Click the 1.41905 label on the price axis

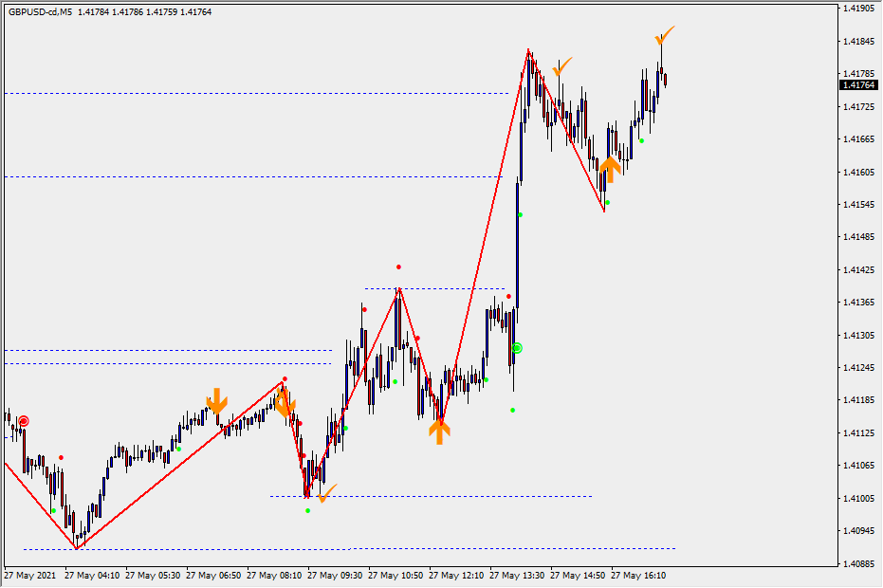pos(857,9)
